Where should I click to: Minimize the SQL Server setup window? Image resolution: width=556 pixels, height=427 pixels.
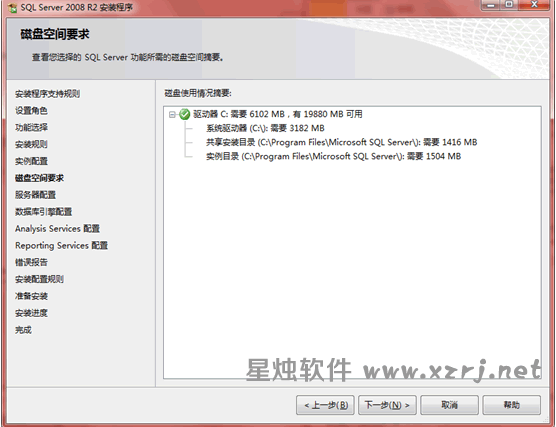click(491, 5)
